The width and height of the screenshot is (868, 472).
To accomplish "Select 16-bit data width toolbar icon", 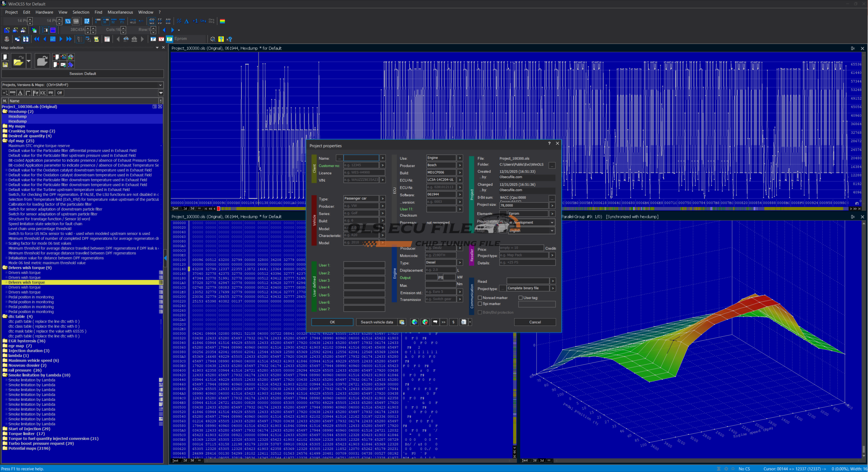I will tap(106, 21).
